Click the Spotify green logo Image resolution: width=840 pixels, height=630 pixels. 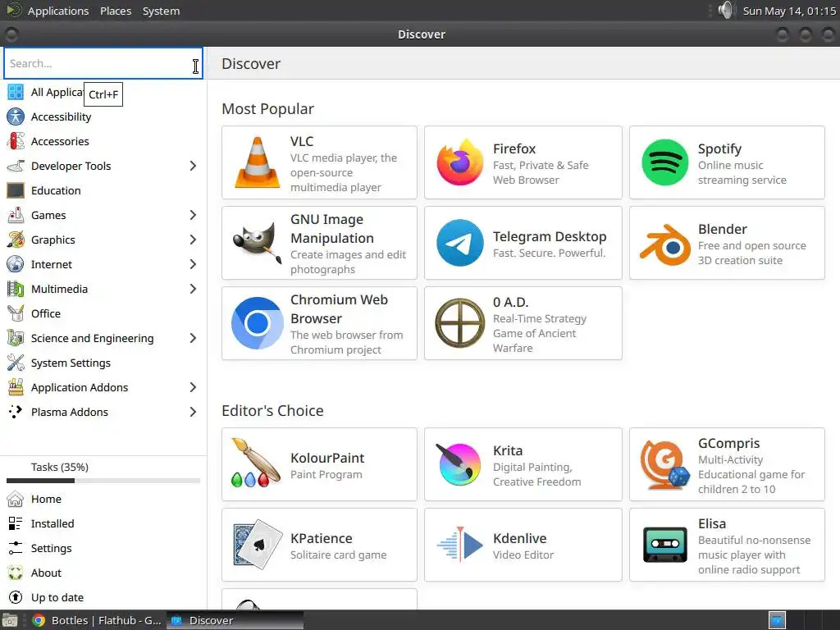664,162
